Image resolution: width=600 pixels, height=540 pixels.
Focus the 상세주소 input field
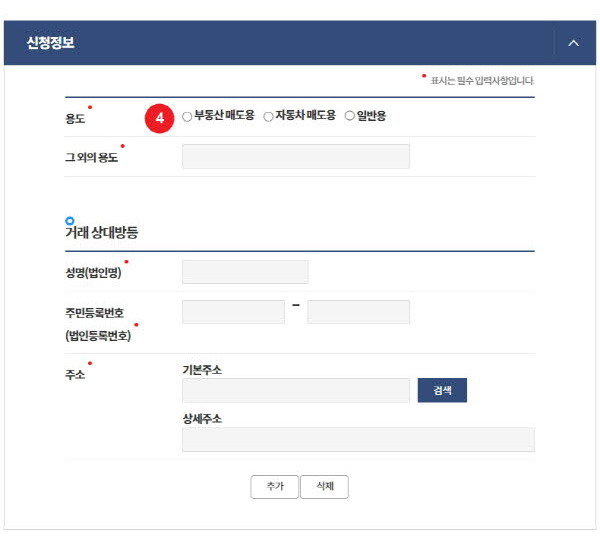[x=359, y=439]
